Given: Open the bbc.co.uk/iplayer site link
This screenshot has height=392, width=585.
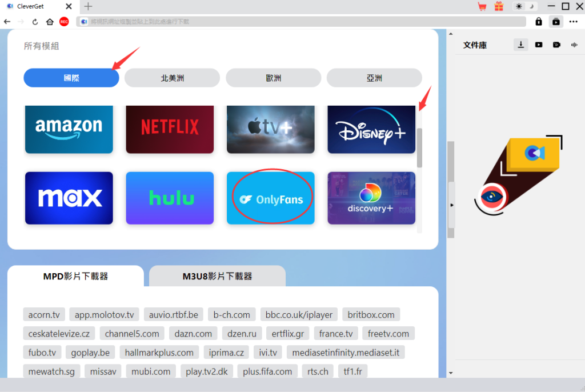Looking at the screenshot, I should [299, 315].
